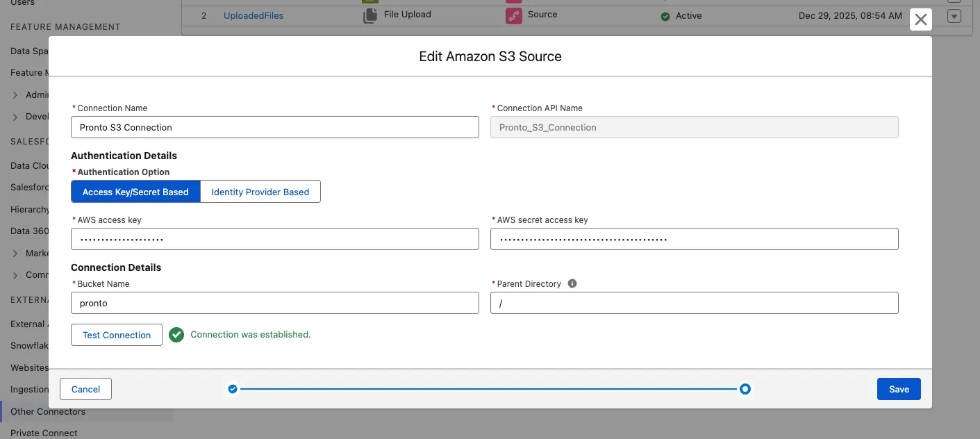Image resolution: width=980 pixels, height=439 pixels.
Task: Save the Amazon S3 source changes
Action: tap(899, 389)
